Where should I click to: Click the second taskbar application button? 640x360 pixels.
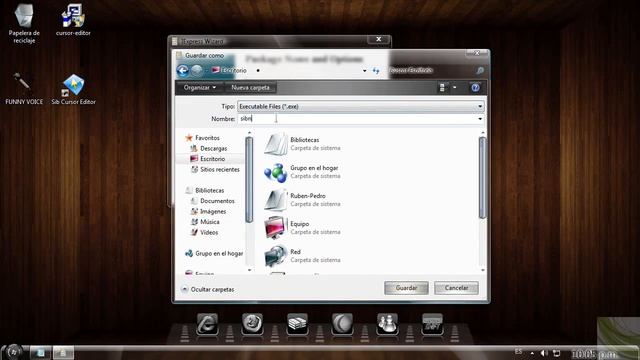coord(63,353)
